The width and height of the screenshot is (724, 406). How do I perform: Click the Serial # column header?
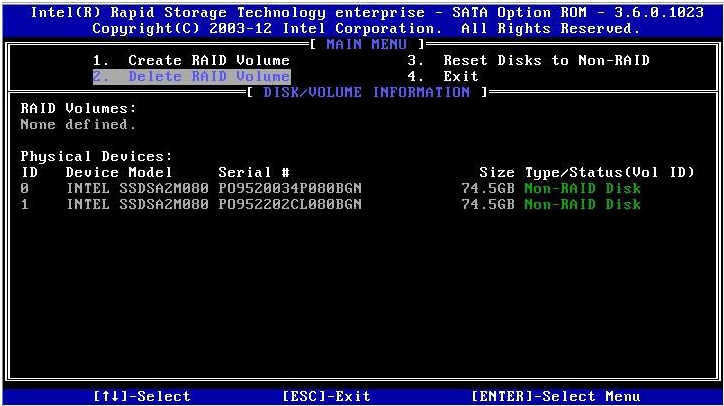click(254, 173)
